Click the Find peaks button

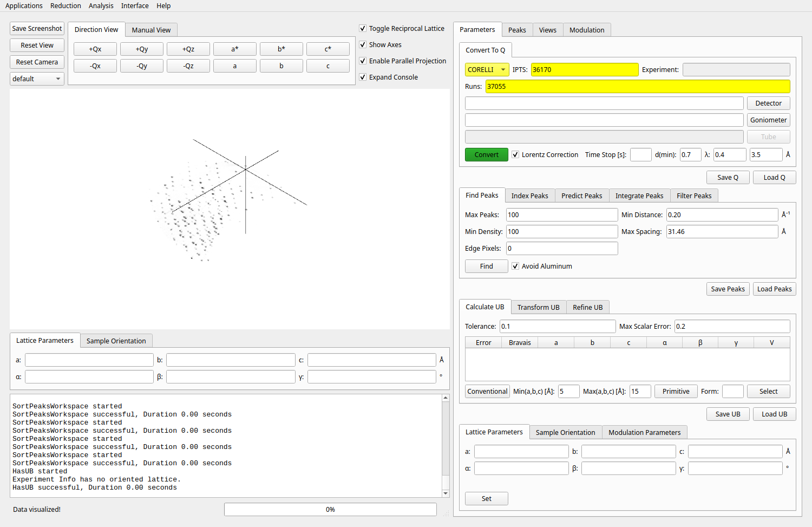point(487,266)
